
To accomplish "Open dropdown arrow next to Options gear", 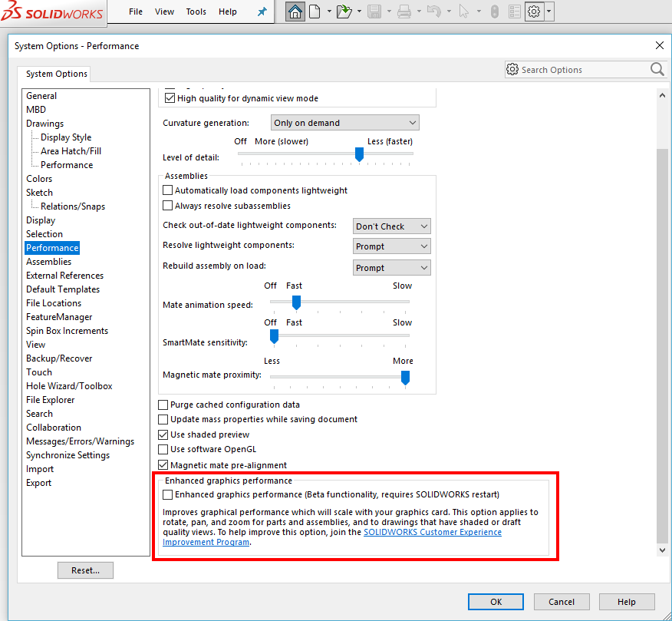I will point(548,12).
